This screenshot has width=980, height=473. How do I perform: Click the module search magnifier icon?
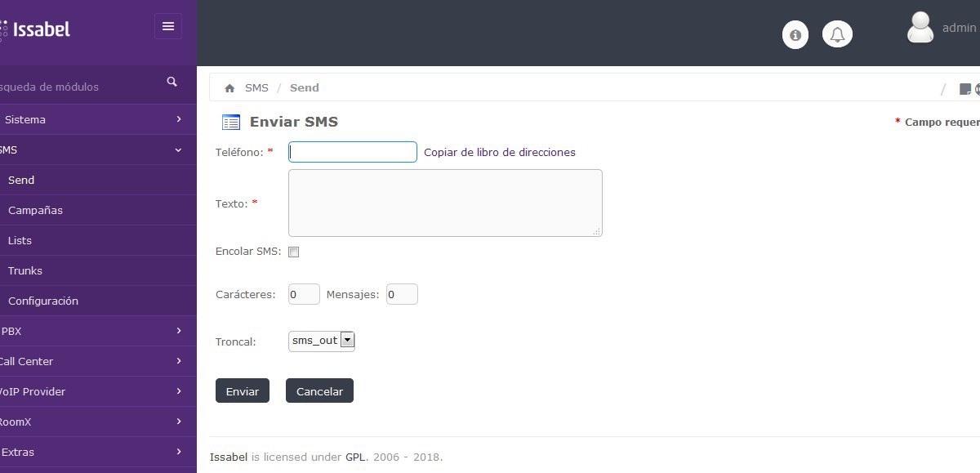coord(172,82)
